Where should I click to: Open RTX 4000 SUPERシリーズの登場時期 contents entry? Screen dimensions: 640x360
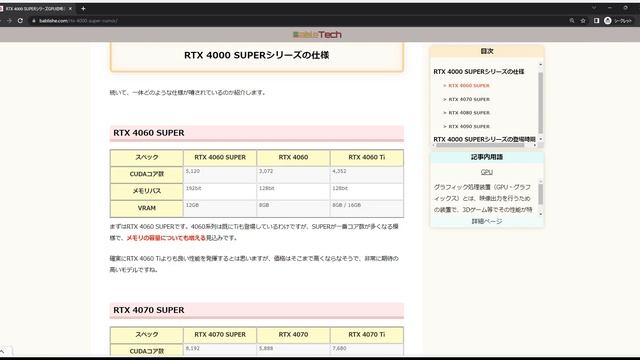tap(484, 139)
